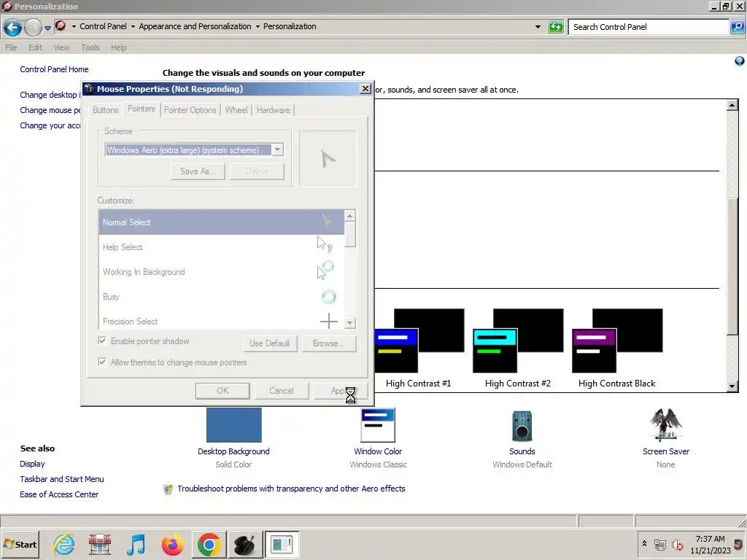Open the address bar history dropdown
Screen dimensions: 747x560
point(538,27)
